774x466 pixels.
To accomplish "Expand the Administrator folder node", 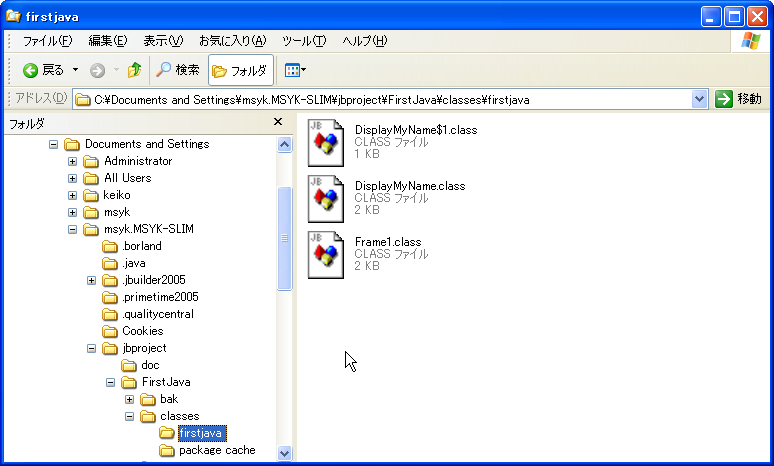I will pyautogui.click(x=73, y=161).
